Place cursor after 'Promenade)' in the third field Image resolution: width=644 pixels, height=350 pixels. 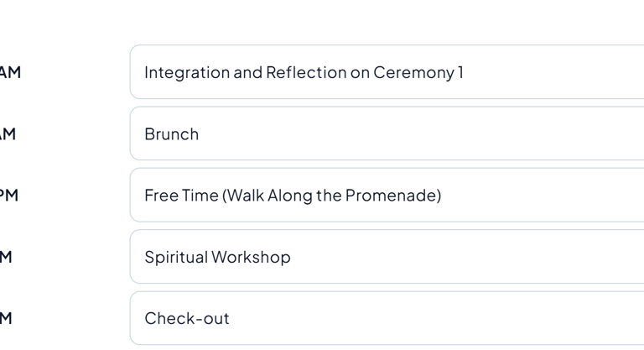click(x=442, y=196)
